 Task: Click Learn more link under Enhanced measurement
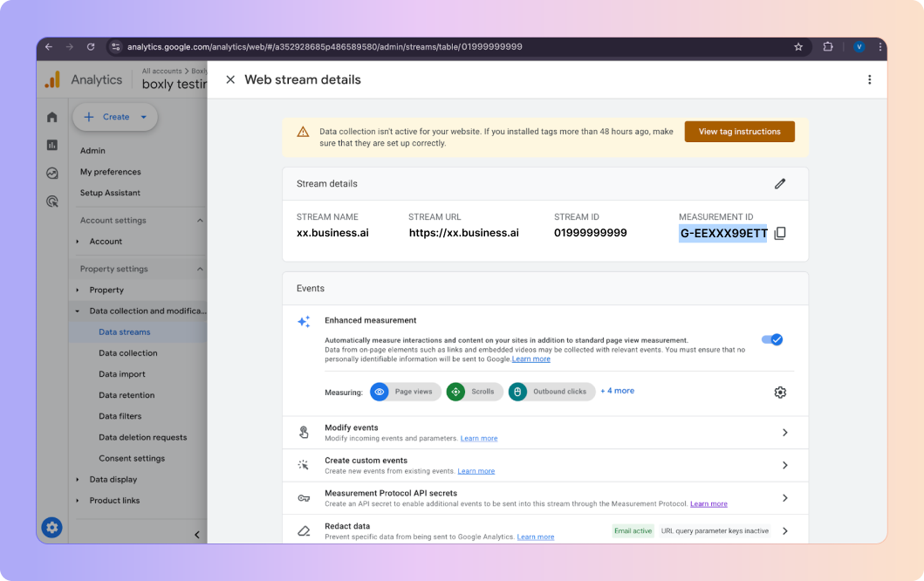click(531, 359)
